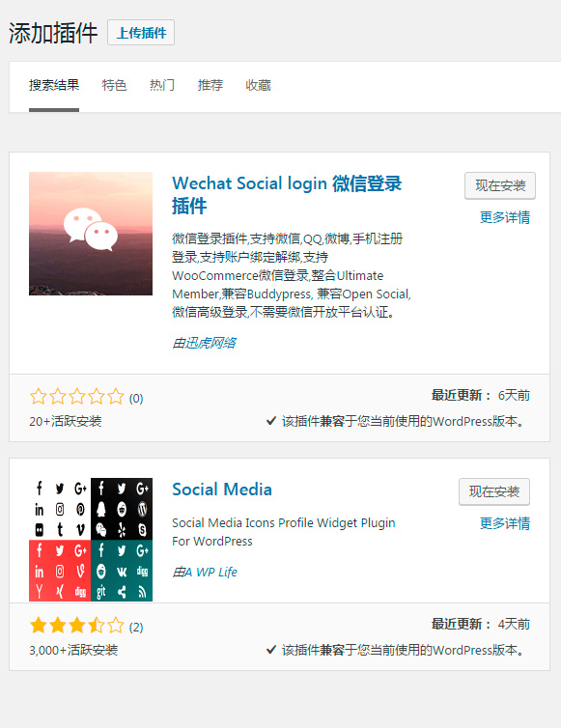Click the Social Media Icons Profile Widget description
561x728 pixels.
pos(283,532)
